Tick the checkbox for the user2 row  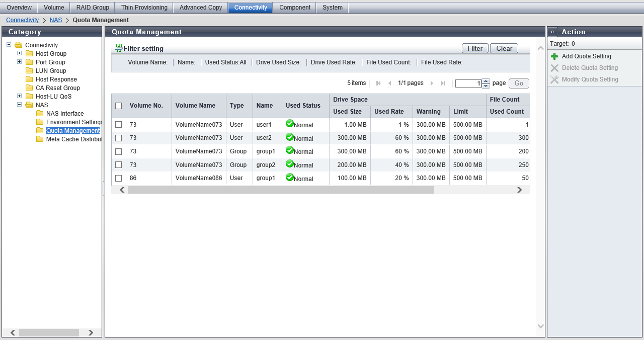click(118, 138)
